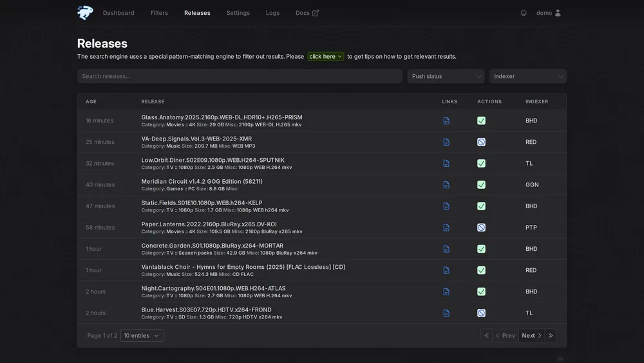Image resolution: width=644 pixels, height=363 pixels.
Task: Click approved action icon for Vantablack Choir
Action: pos(481,270)
